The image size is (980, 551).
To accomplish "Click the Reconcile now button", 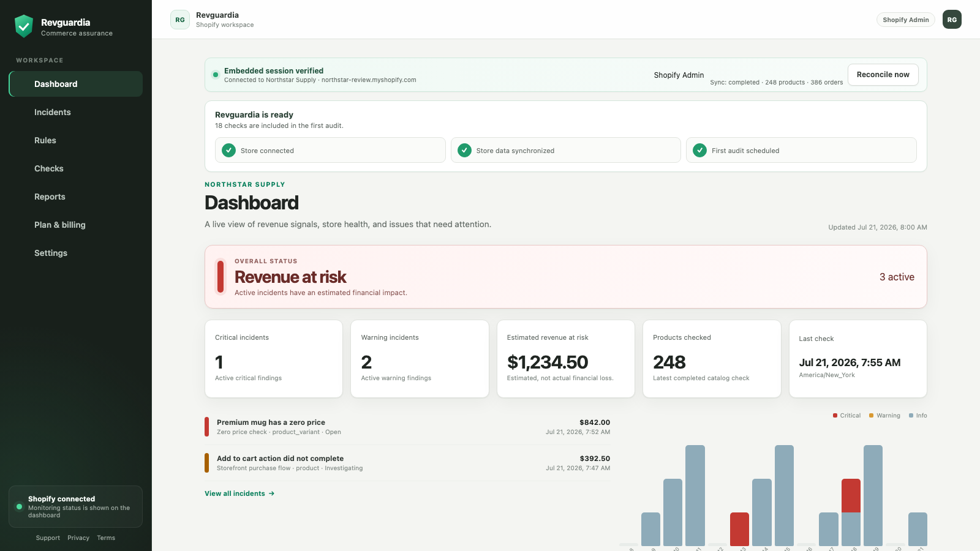I will (x=883, y=75).
